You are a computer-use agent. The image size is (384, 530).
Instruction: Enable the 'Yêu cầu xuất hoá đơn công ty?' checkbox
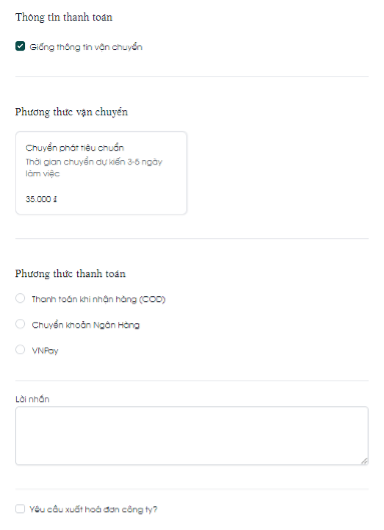pyautogui.click(x=20, y=509)
